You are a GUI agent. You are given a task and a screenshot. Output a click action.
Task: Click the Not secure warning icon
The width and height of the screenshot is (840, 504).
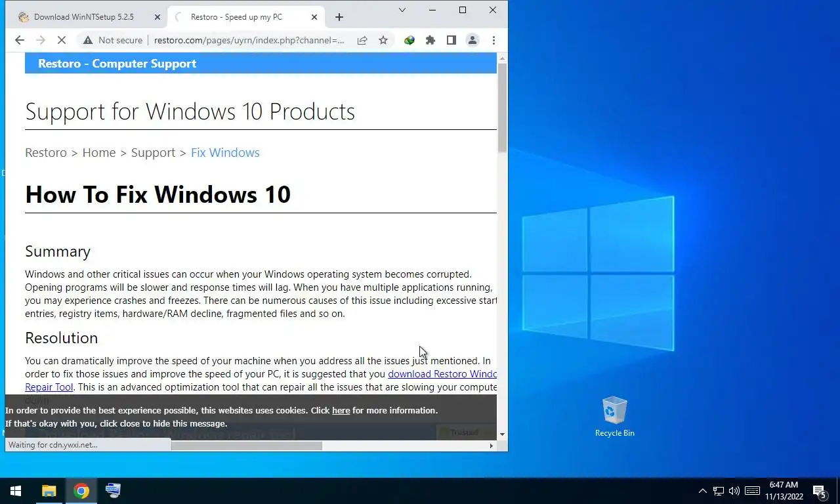(87, 40)
